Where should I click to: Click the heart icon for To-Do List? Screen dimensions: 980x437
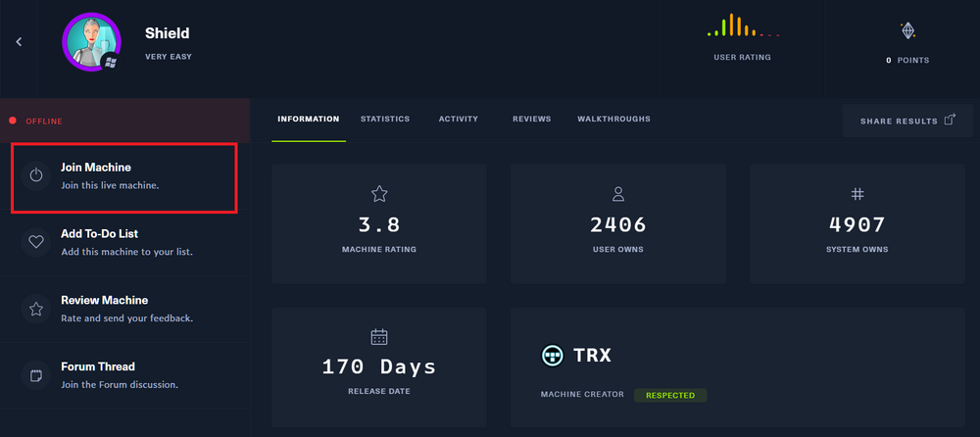click(36, 242)
